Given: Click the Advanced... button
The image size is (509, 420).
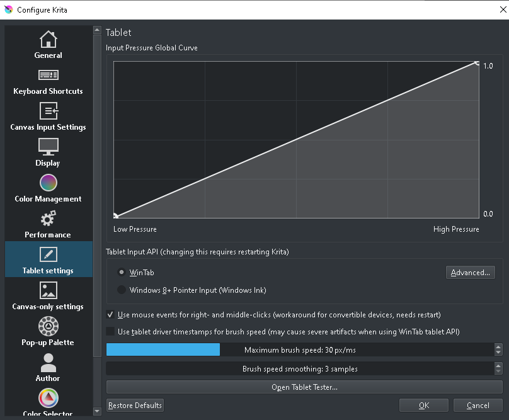Looking at the screenshot, I should point(471,272).
